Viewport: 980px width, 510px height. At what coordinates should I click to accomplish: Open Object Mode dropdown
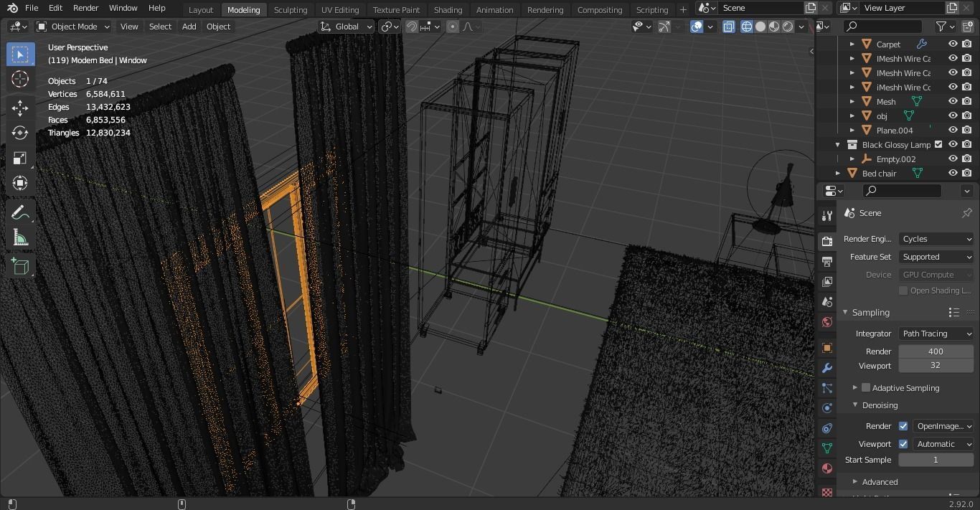[73, 27]
